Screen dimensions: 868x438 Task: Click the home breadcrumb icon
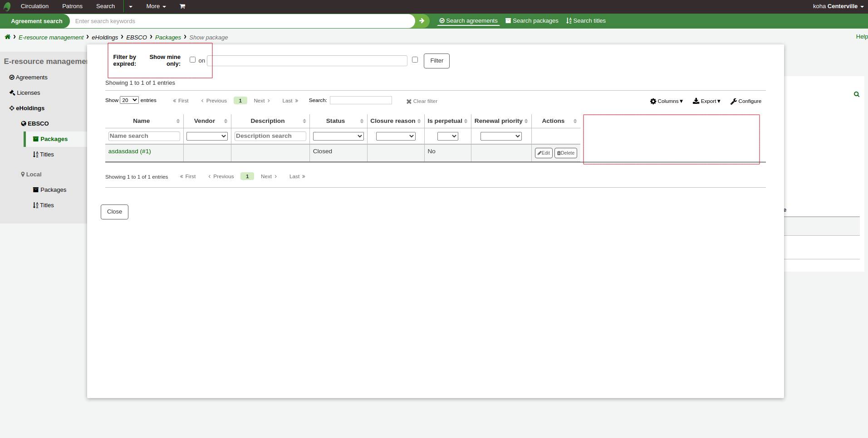[8, 37]
